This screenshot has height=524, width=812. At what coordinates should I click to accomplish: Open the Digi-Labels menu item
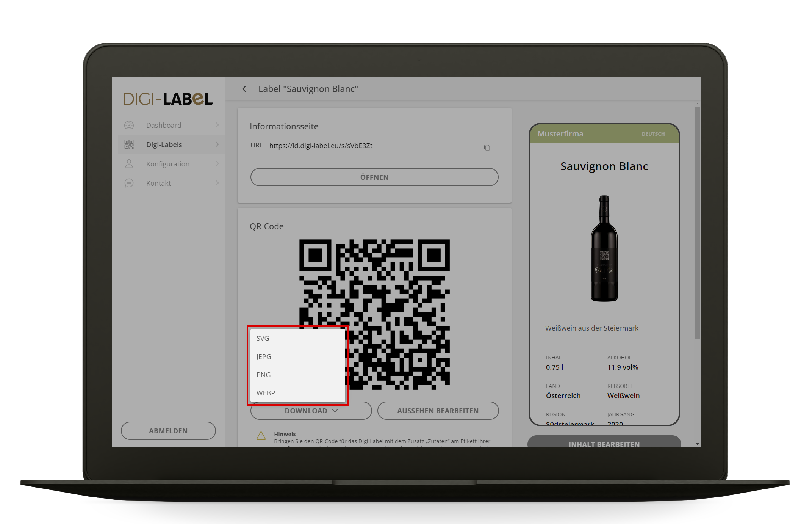pos(171,144)
